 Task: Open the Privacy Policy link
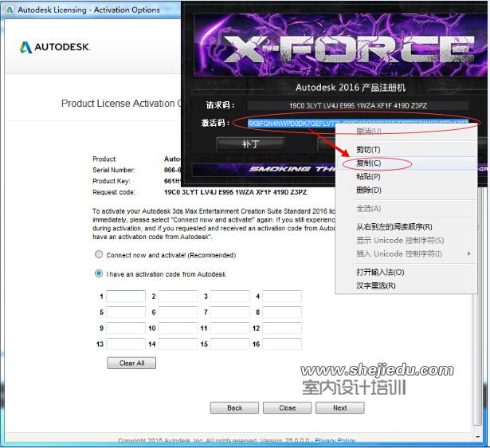click(x=335, y=441)
